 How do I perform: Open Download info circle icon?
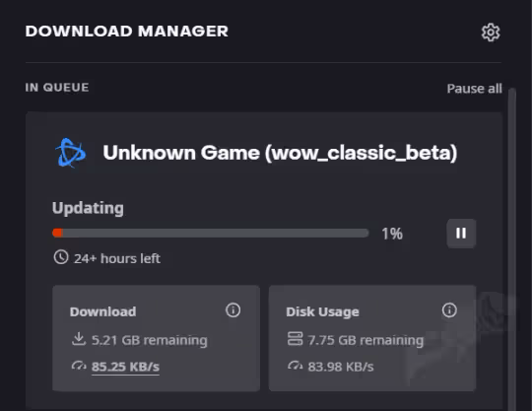pos(233,309)
